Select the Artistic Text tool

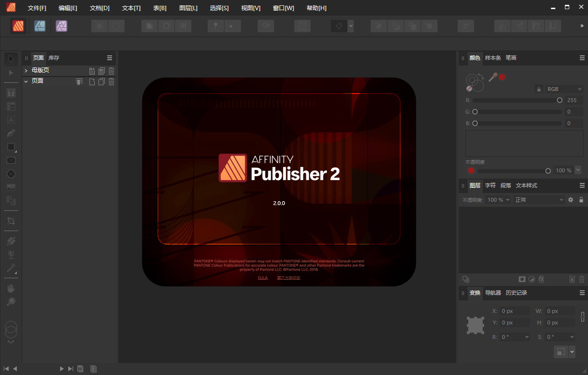point(11,119)
